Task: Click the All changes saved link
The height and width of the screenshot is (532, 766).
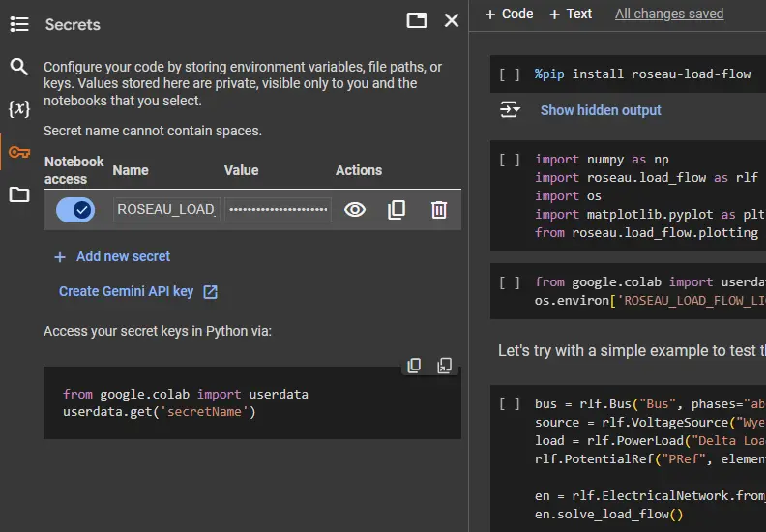Action: [x=669, y=14]
